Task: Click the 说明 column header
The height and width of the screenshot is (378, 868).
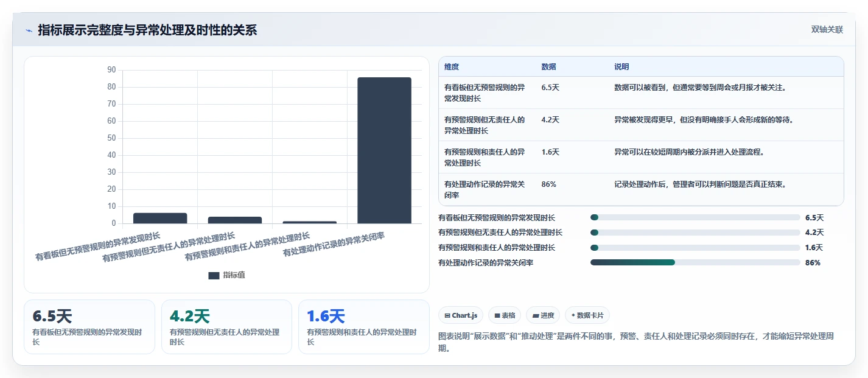Action: click(x=621, y=67)
